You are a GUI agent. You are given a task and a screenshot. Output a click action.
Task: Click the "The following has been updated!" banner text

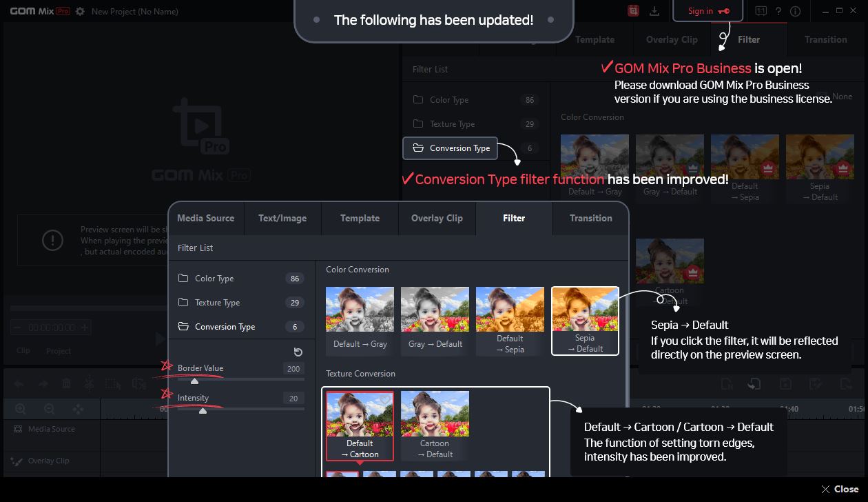[434, 20]
